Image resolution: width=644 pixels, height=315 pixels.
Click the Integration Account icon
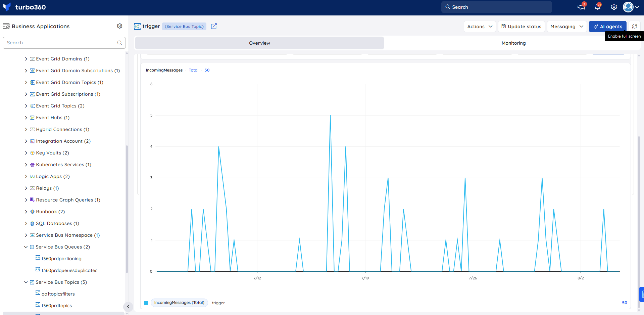point(32,141)
